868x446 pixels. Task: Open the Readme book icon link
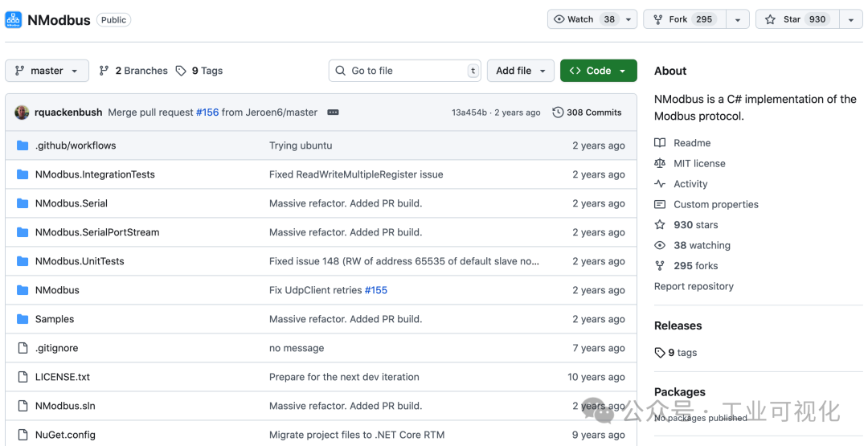[x=660, y=143]
